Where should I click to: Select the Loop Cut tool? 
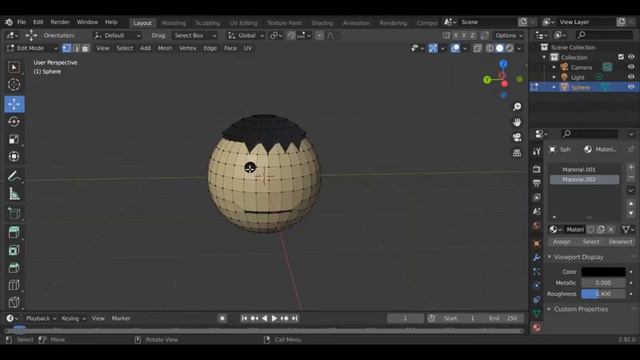[x=14, y=285]
